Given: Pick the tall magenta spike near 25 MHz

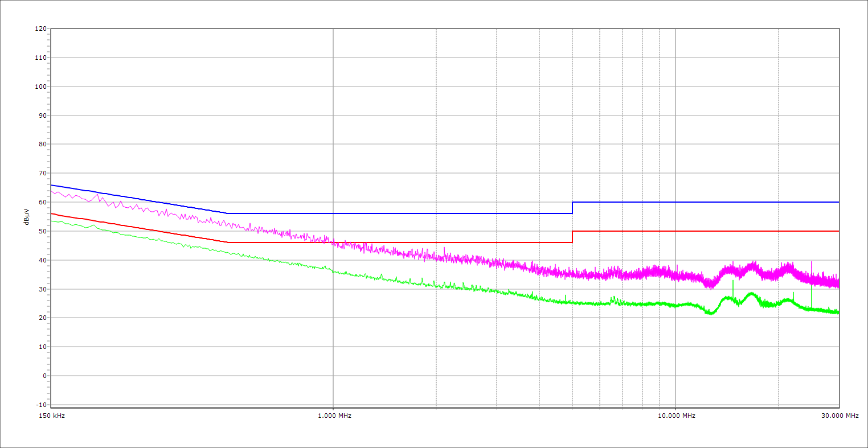Looking at the screenshot, I should point(812,263).
